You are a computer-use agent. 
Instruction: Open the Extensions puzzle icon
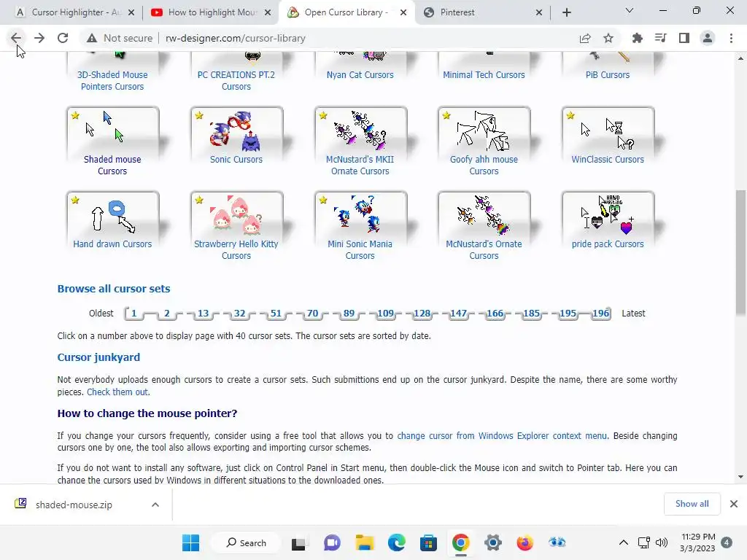(x=638, y=38)
